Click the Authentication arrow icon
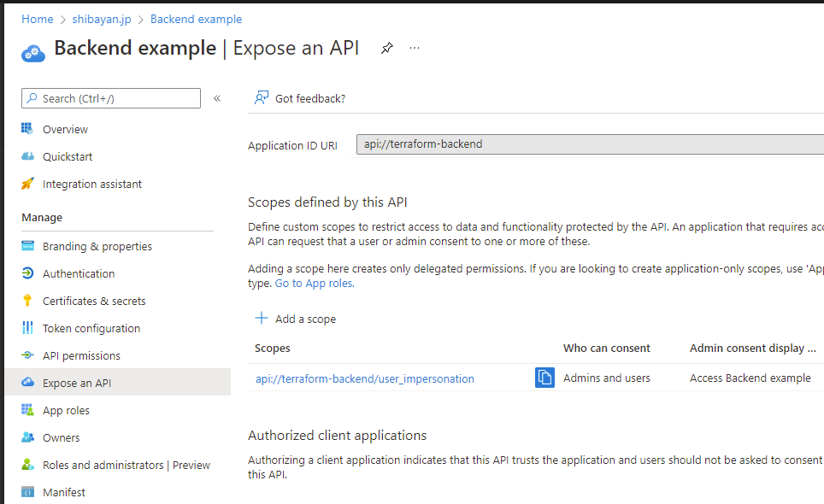The height and width of the screenshot is (504, 824). coord(27,273)
